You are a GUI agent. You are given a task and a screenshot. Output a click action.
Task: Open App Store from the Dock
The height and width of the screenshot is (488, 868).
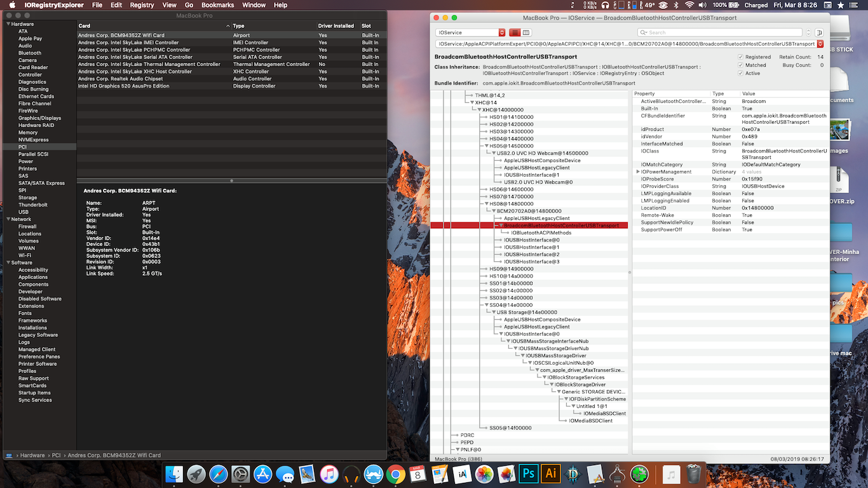coord(262,473)
